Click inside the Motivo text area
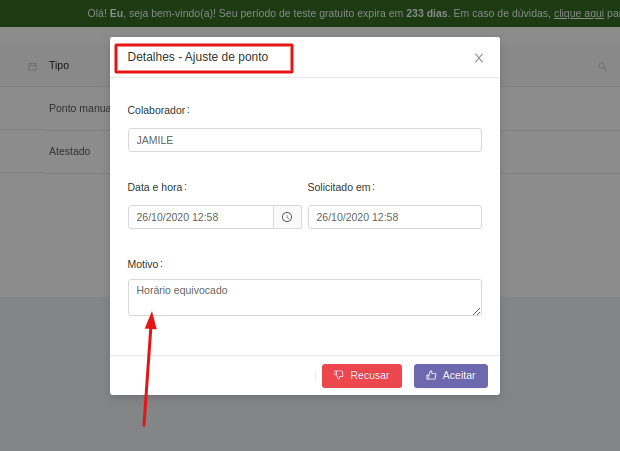The height and width of the screenshot is (451, 620). pos(304,297)
